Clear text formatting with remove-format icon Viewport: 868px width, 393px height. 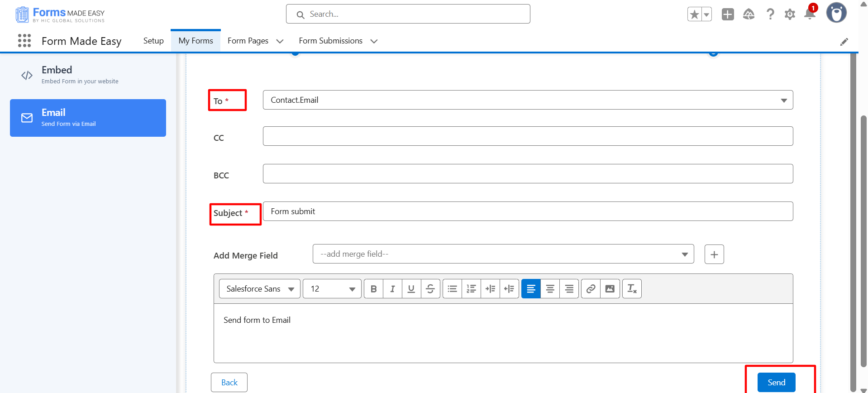coord(632,289)
